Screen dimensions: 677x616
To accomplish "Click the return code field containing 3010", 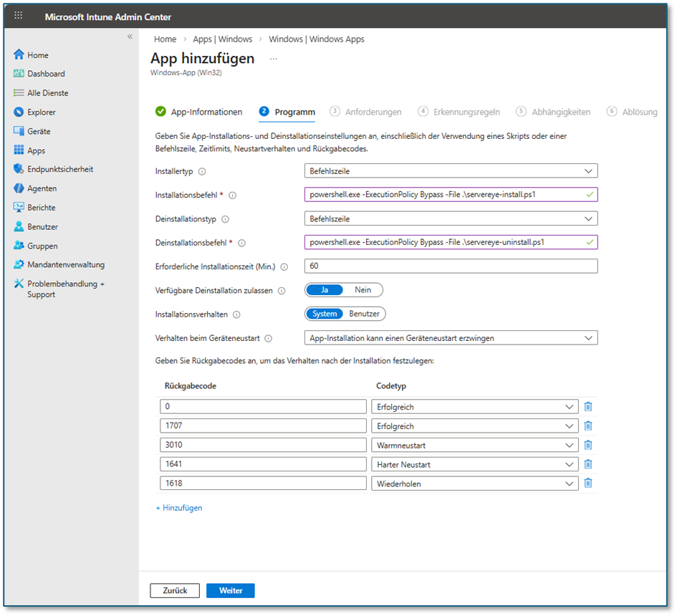I will (263, 445).
